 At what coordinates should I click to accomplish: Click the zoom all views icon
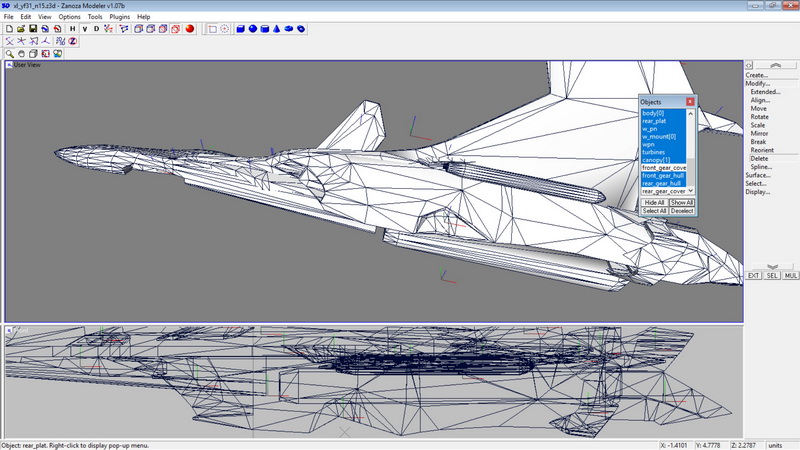[x=58, y=54]
